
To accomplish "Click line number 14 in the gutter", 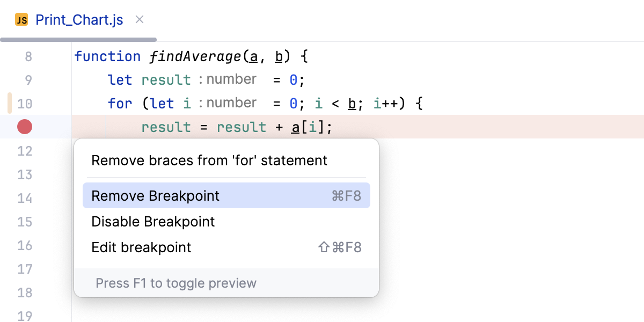I will pos(25,198).
